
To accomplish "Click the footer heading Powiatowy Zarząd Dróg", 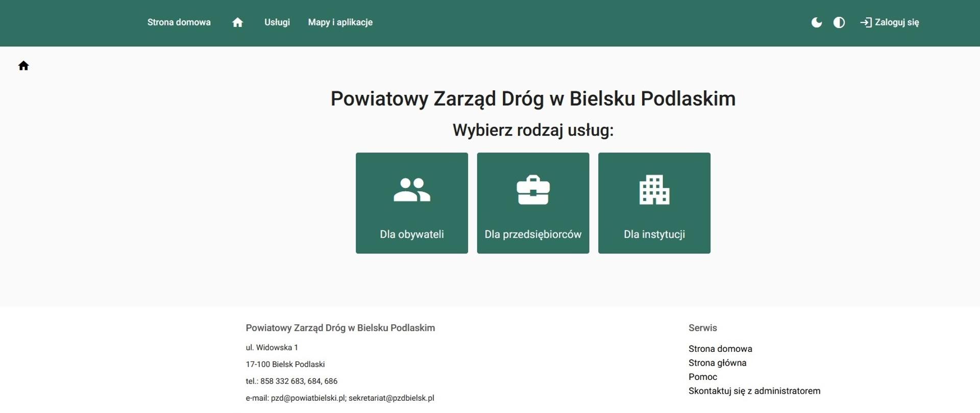I will pos(340,328).
